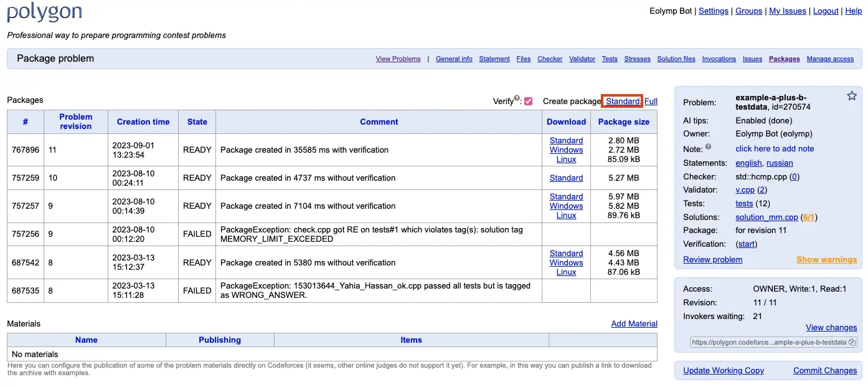This screenshot has width=868, height=387.
Task: Create a Standard package
Action: tap(623, 101)
